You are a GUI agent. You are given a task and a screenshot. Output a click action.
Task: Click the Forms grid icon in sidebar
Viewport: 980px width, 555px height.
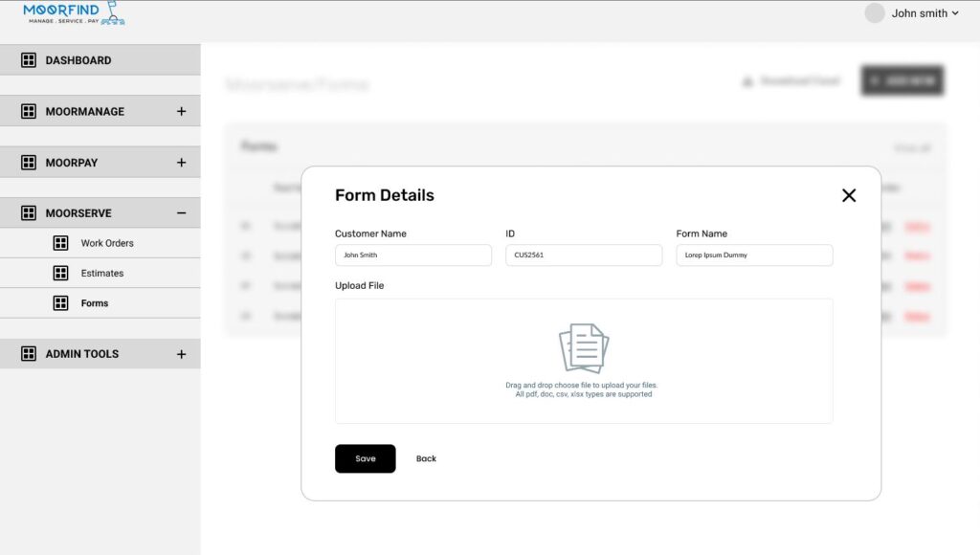coord(60,303)
